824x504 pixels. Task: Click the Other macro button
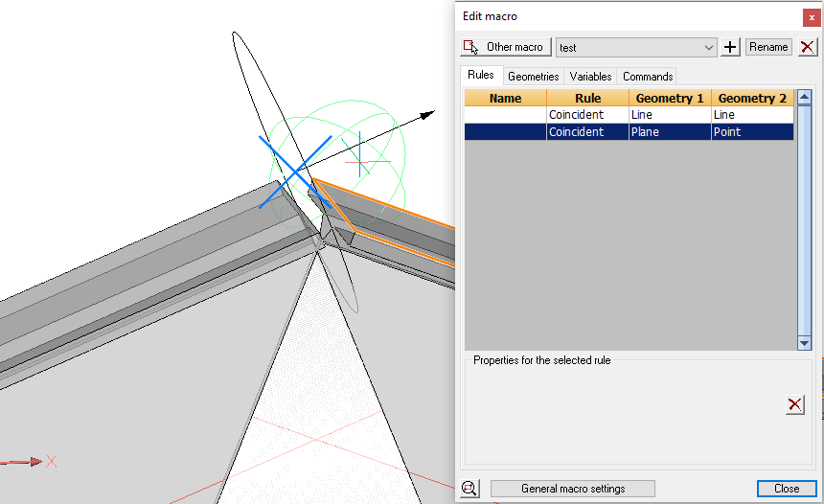504,47
